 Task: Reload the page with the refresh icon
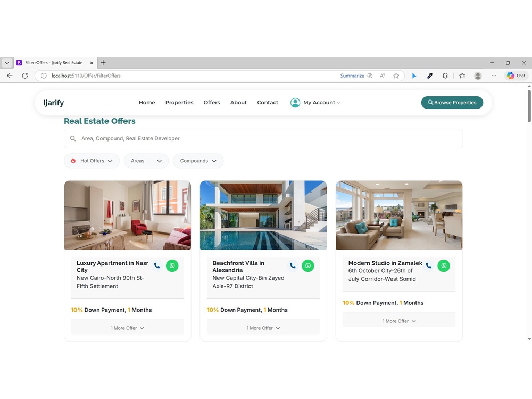pos(25,76)
